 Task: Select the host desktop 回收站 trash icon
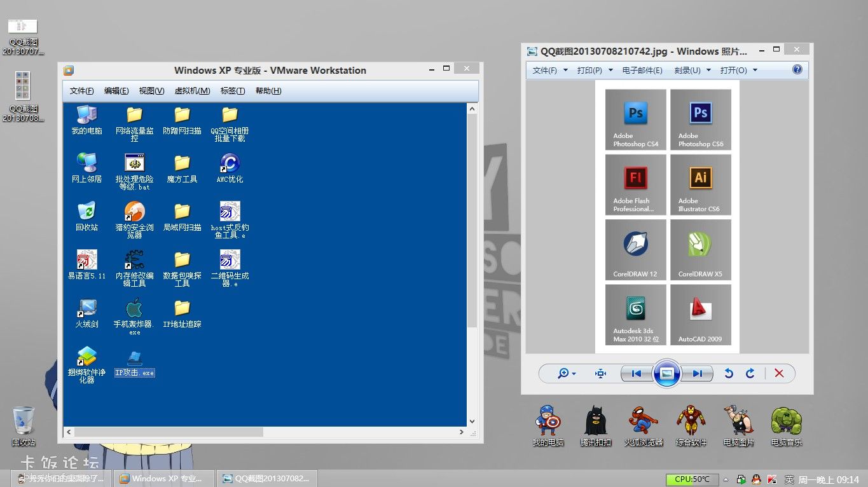point(24,427)
